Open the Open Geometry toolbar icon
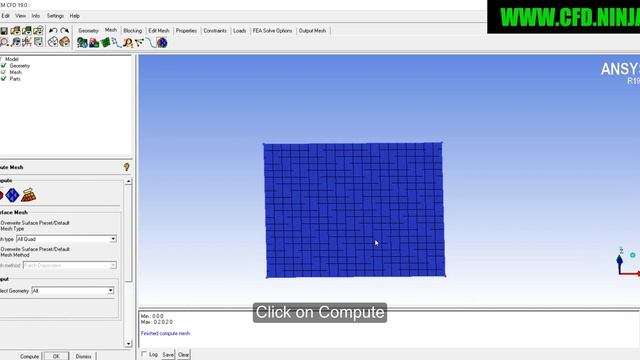640x360 pixels. pos(15,31)
